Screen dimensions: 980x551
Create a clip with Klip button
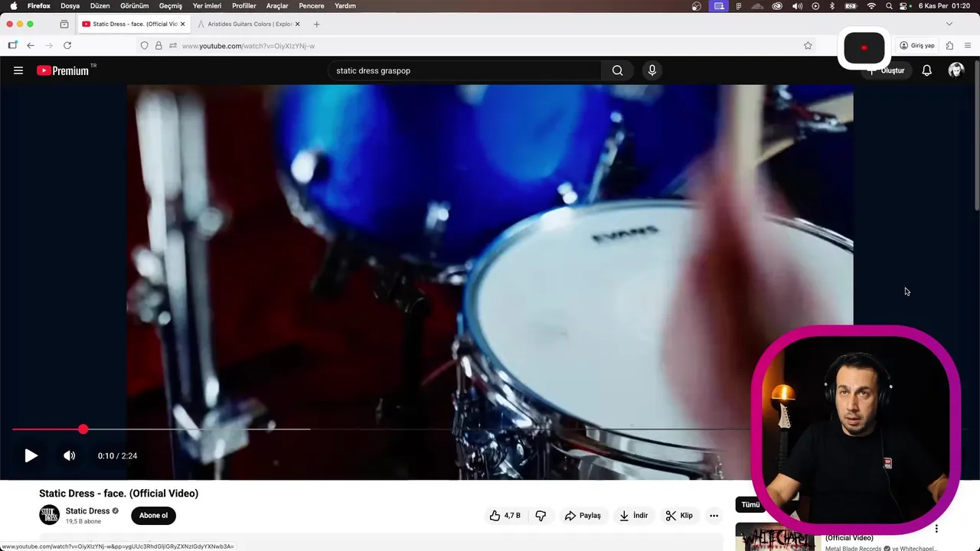[x=679, y=516]
